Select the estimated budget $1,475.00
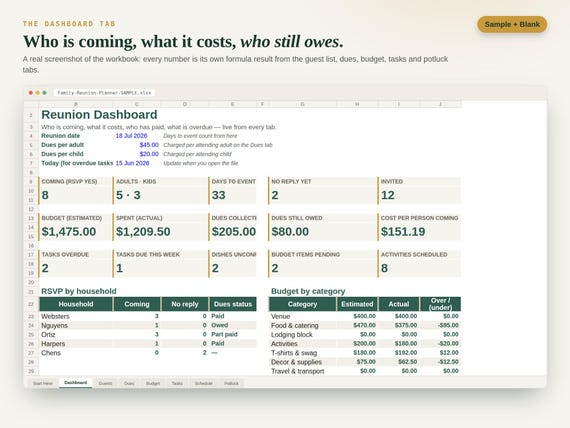The height and width of the screenshot is (428, 570). coord(69,232)
